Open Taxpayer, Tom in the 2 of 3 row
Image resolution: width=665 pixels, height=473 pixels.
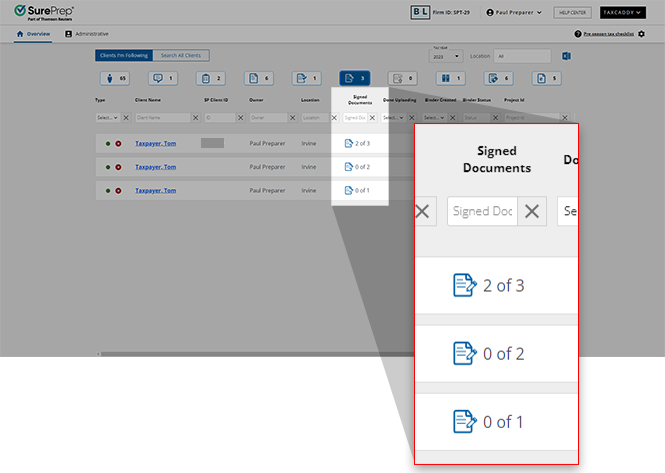156,143
